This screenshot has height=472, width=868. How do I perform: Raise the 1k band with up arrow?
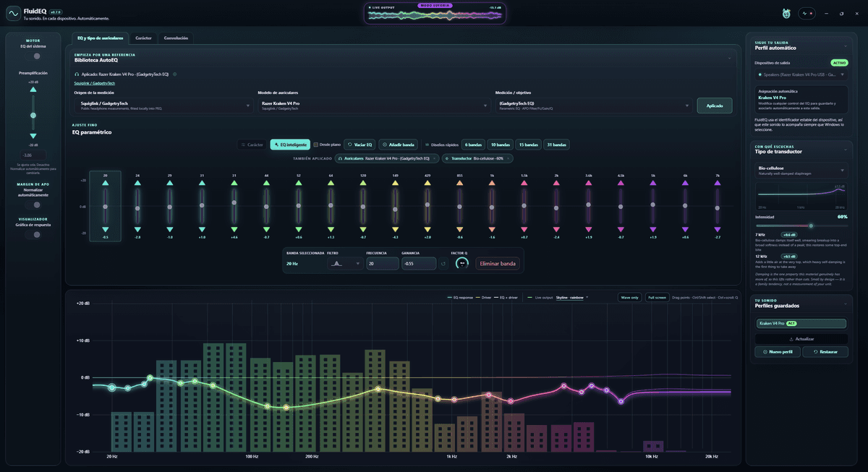[x=492, y=184]
